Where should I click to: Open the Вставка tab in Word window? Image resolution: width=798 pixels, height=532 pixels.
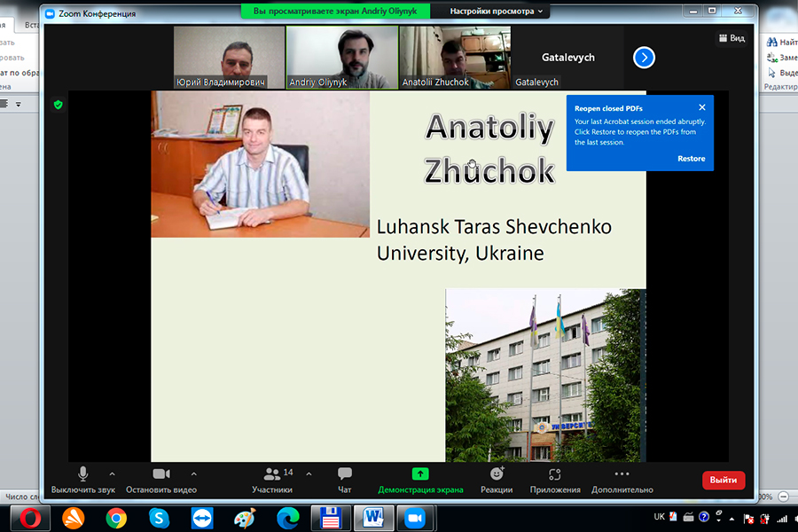point(32,25)
